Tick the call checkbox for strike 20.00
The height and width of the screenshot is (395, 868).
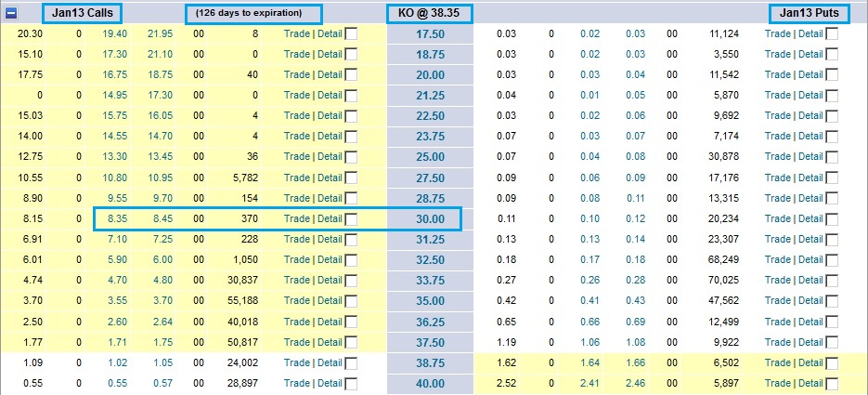(351, 74)
